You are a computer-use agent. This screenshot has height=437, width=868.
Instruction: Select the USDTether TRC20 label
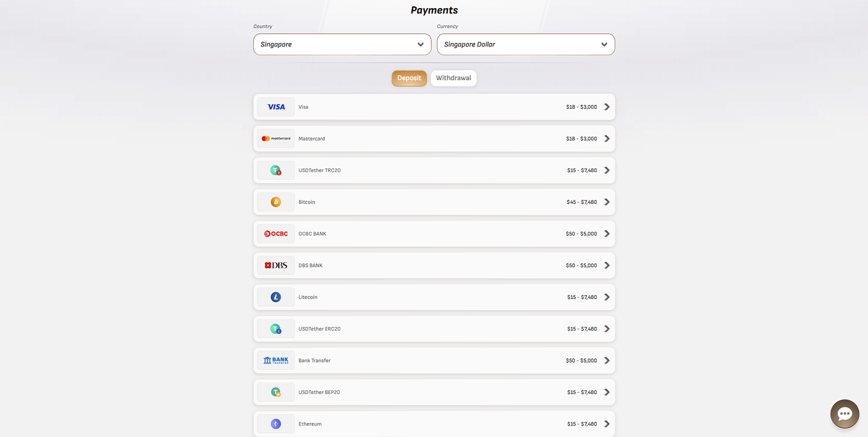point(320,170)
